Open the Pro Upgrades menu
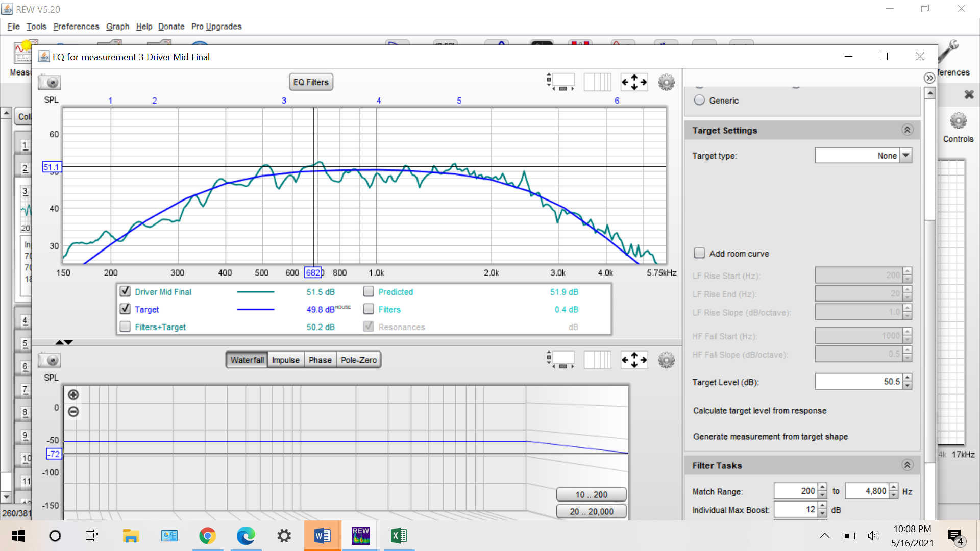Screen dimensions: 980x551 [216, 27]
